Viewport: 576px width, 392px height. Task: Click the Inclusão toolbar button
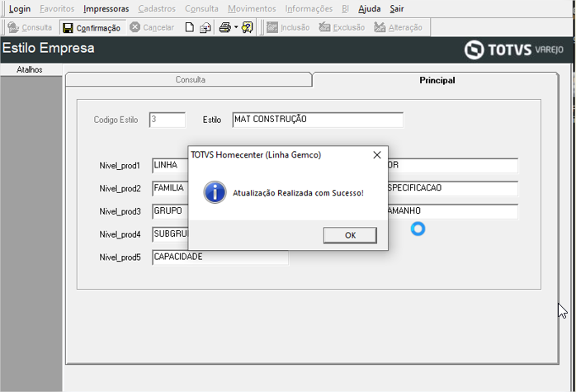pos(288,27)
